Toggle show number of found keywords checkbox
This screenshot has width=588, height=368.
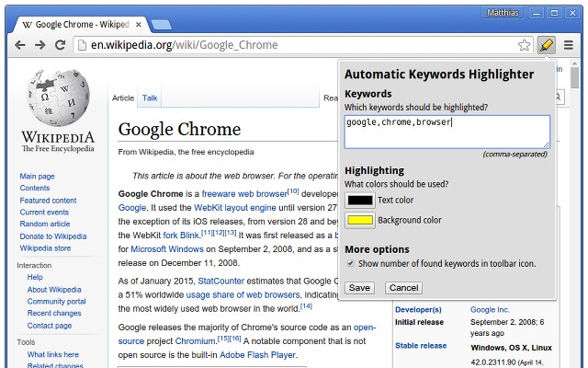tap(351, 263)
